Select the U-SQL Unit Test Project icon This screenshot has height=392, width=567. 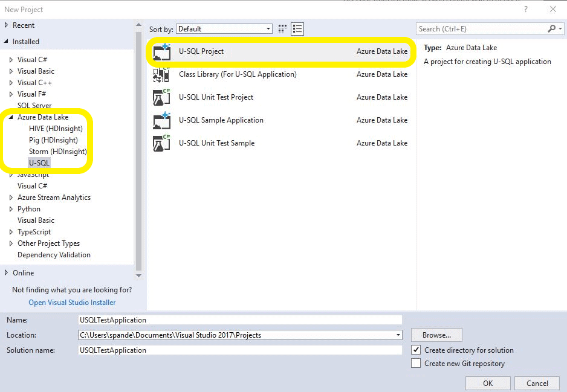(161, 97)
